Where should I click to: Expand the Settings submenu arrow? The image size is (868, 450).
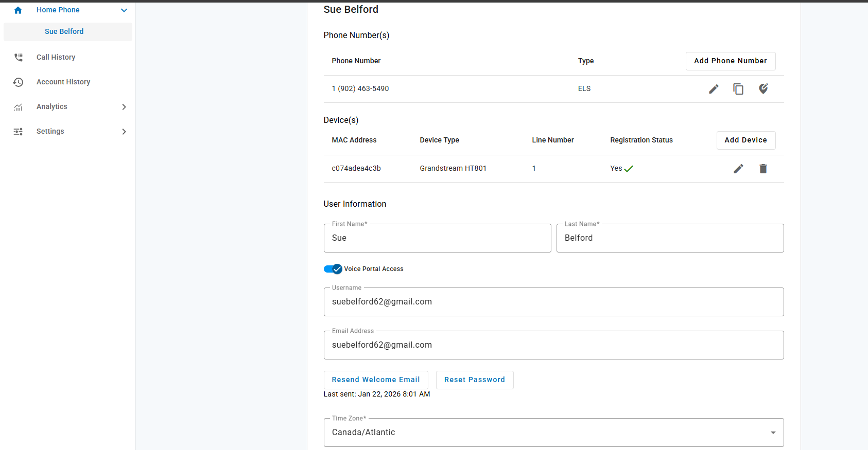124,132
